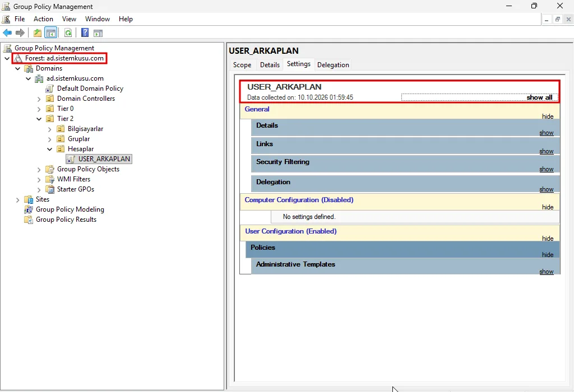Screen dimensions: 574x392
Task: Click the Group Policy Management root icon
Action: (x=7, y=48)
